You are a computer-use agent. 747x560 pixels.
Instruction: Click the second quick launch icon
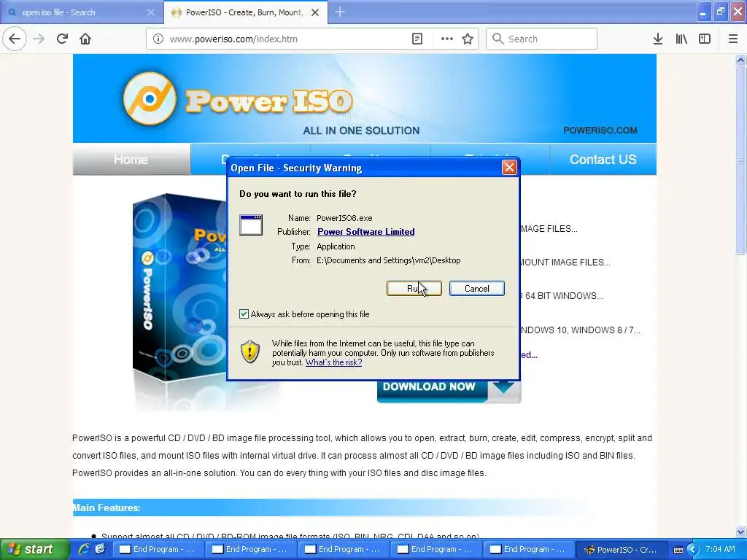click(x=99, y=549)
